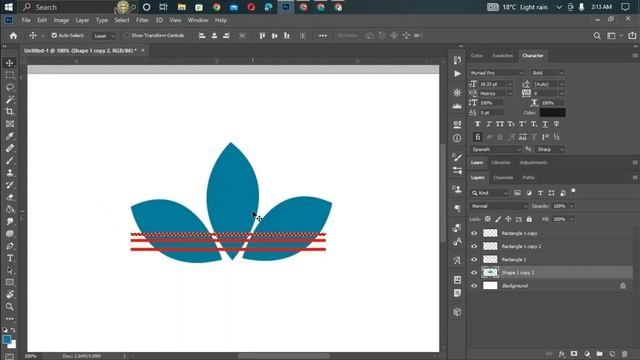Hide the Background layer
Image resolution: width=640 pixels, height=360 pixels.
(474, 286)
